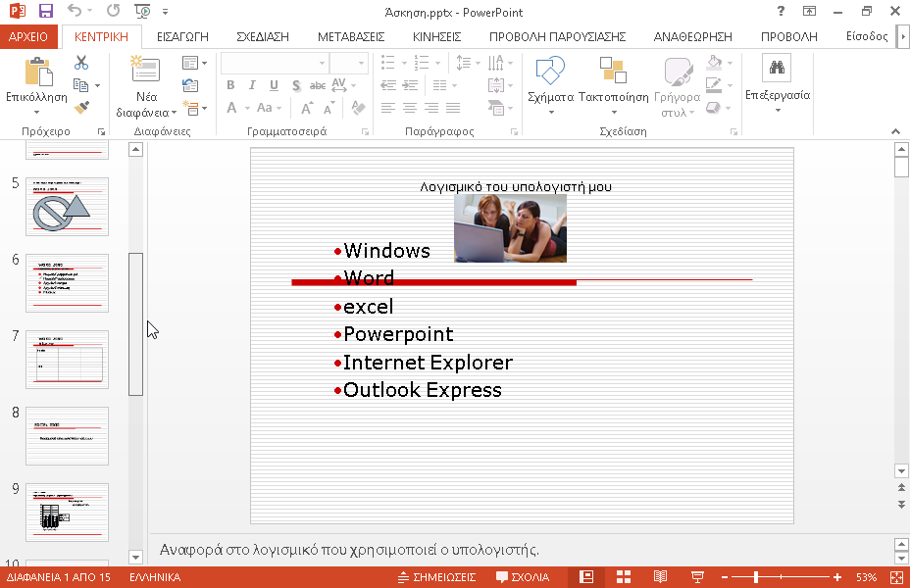Screen dimensions: 910x588
Task: Start the slideshow from the beginning
Action: [142, 11]
